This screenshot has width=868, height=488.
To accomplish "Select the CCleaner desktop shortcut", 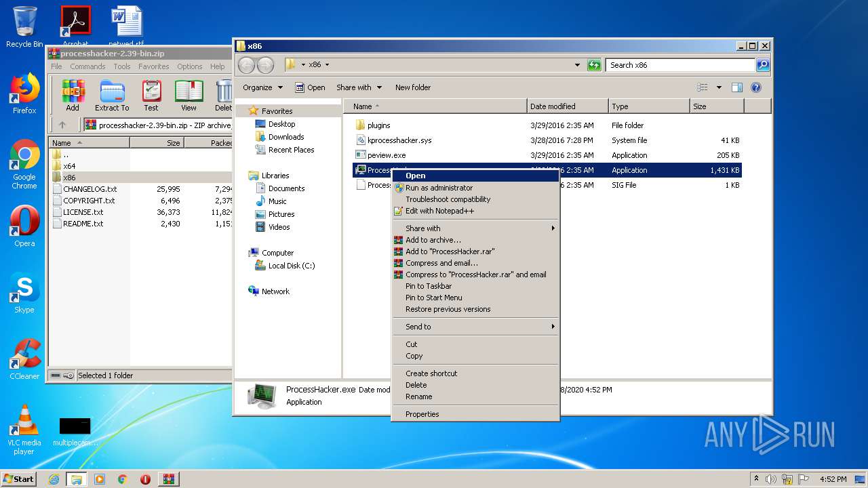I will coord(24,359).
